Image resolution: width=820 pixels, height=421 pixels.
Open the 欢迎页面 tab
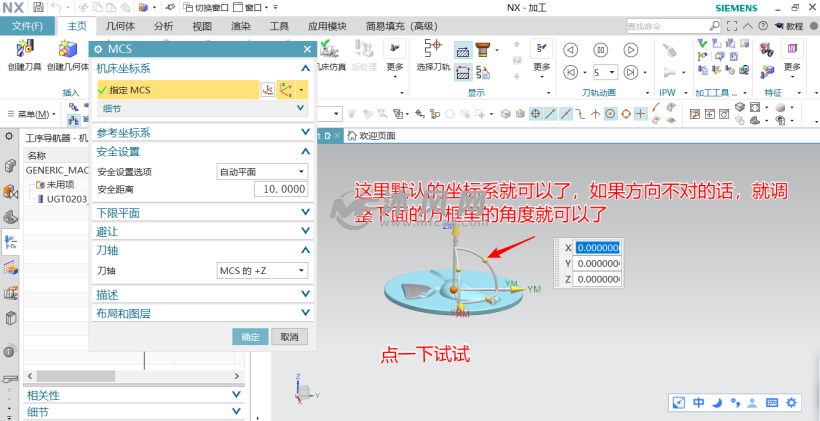[x=372, y=136]
